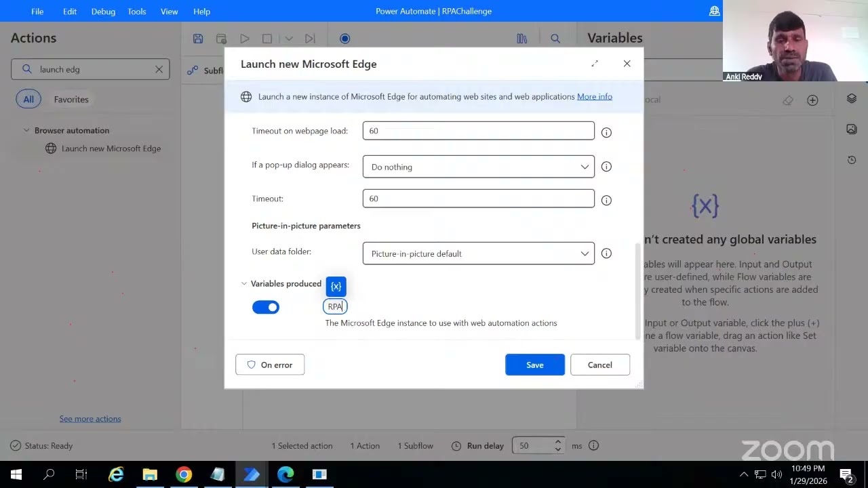The image size is (868, 488).
Task: Switch to the Favorites tab
Action: click(71, 99)
